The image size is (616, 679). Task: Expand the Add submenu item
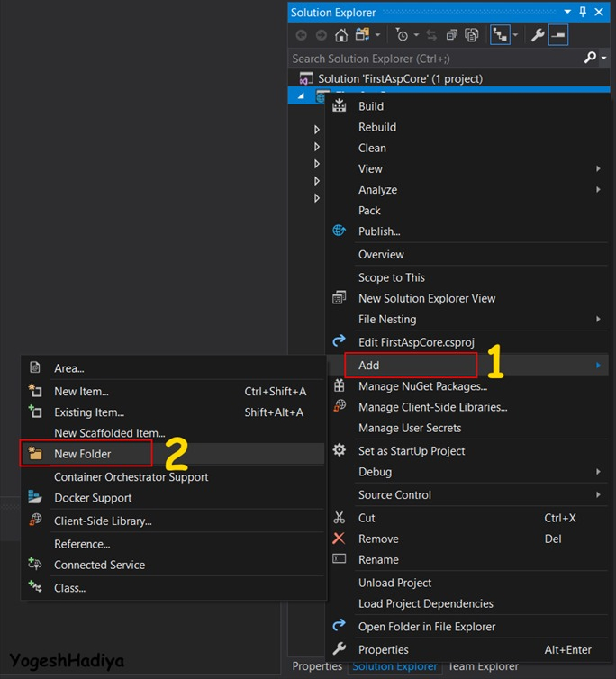coord(467,366)
